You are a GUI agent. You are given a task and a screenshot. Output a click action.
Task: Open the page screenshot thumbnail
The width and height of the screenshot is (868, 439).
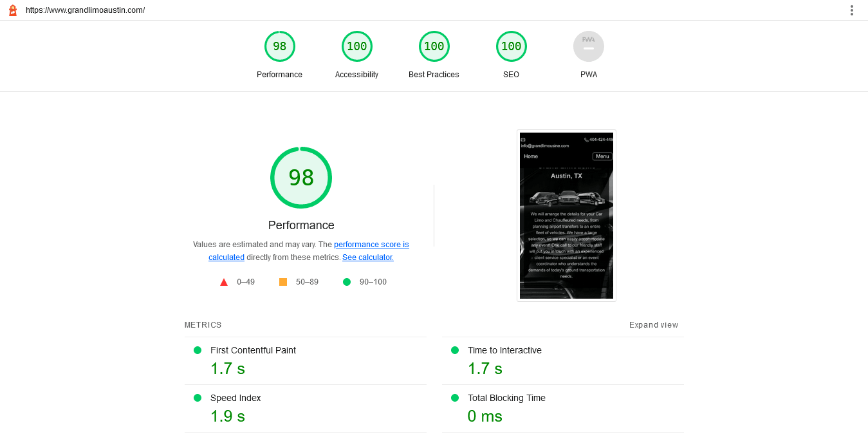(566, 216)
